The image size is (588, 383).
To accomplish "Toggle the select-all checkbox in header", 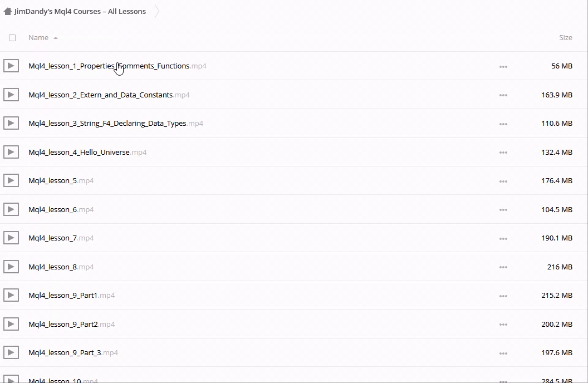I will tap(12, 38).
